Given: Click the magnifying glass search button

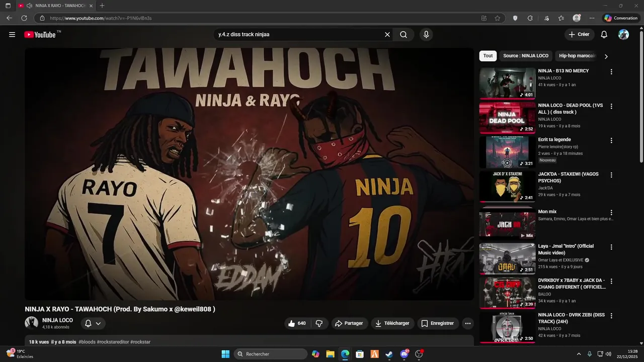Looking at the screenshot, I should (x=404, y=35).
